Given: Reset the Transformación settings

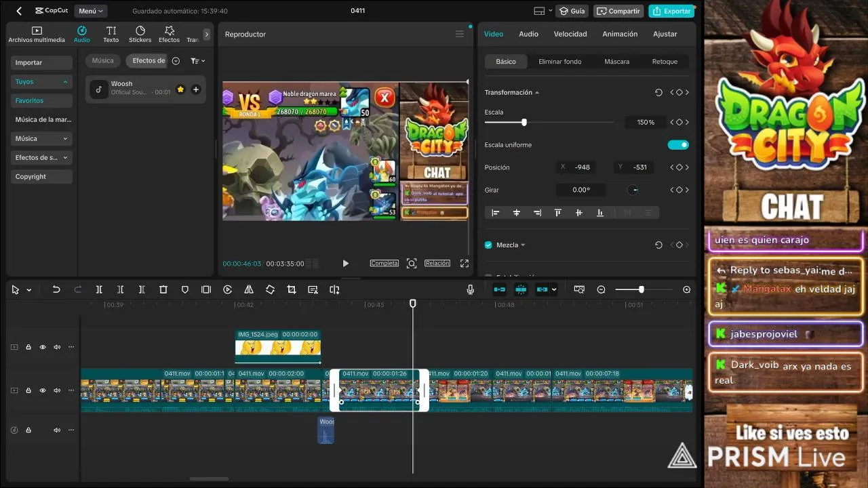Looking at the screenshot, I should [x=658, y=93].
